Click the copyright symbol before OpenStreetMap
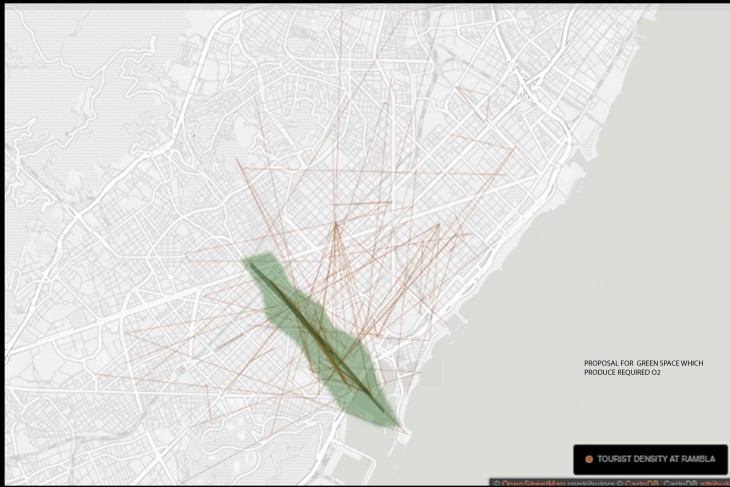This screenshot has height=487, width=730. tap(497, 482)
